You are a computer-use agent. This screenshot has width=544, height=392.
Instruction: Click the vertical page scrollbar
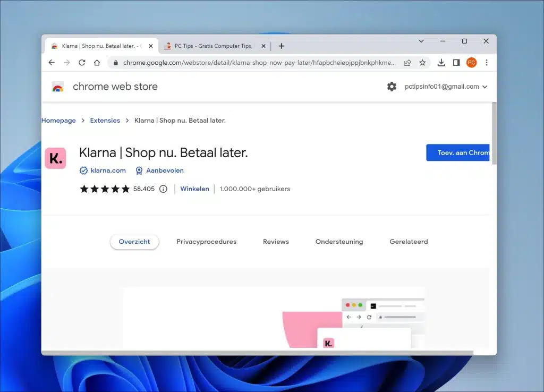(x=494, y=133)
